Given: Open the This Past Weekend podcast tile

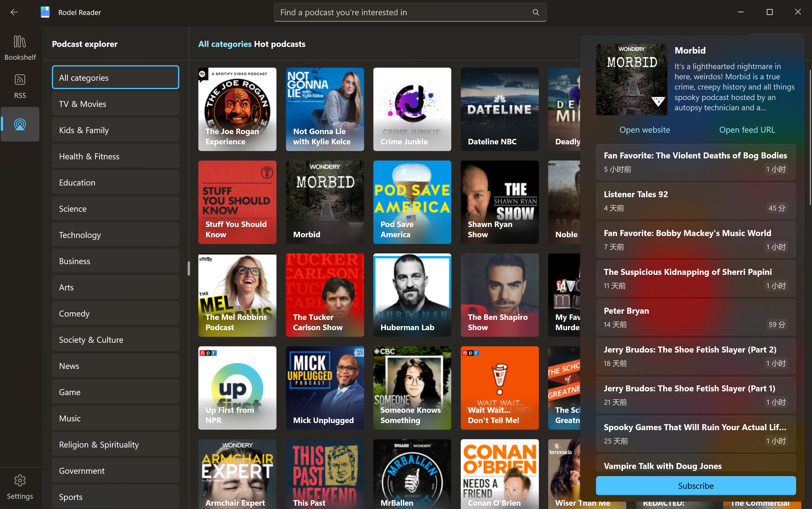Looking at the screenshot, I should click(x=325, y=474).
